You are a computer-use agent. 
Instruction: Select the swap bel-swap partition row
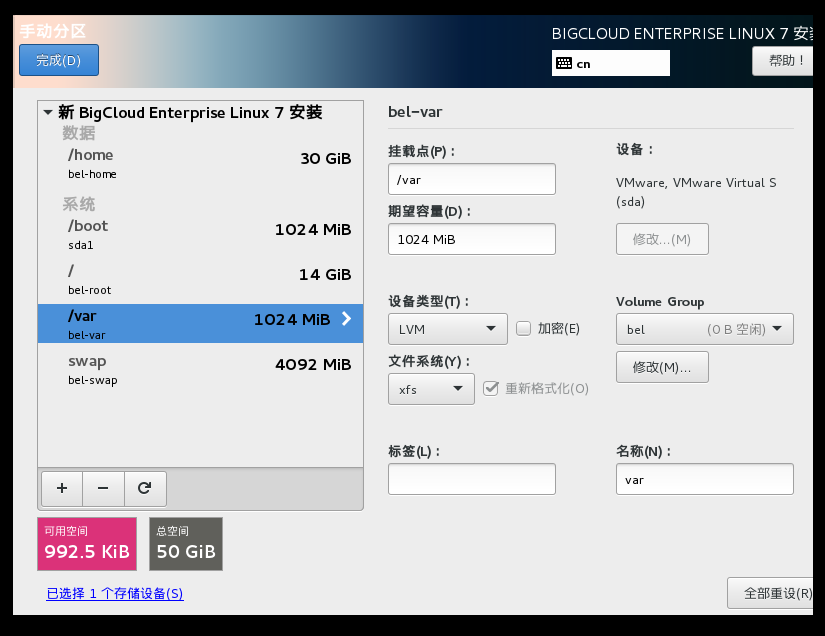200,369
